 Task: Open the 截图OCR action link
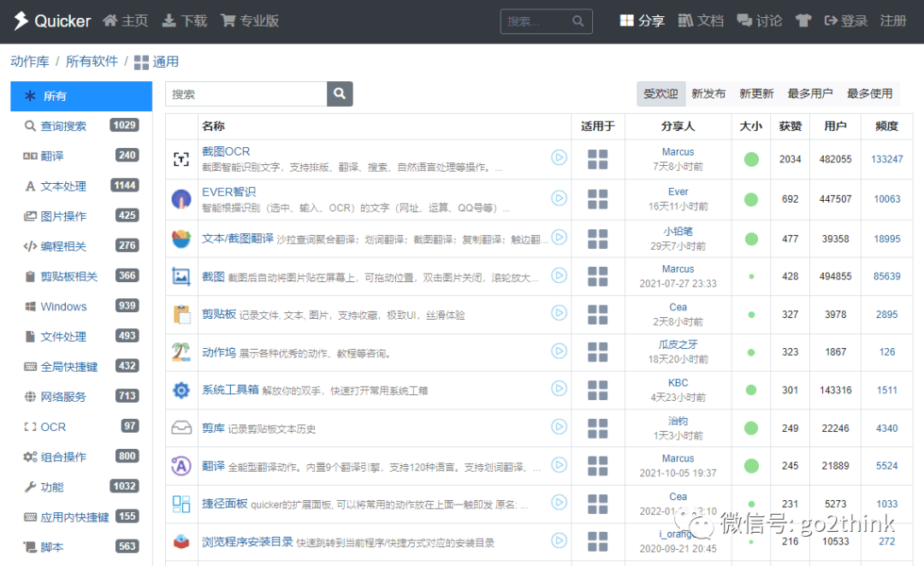(x=226, y=151)
